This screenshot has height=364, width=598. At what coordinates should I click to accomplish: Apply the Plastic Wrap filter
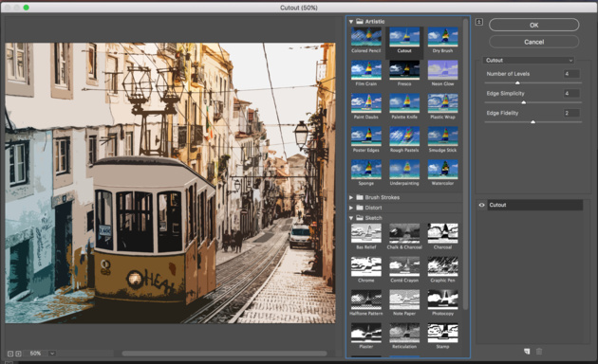tap(442, 103)
